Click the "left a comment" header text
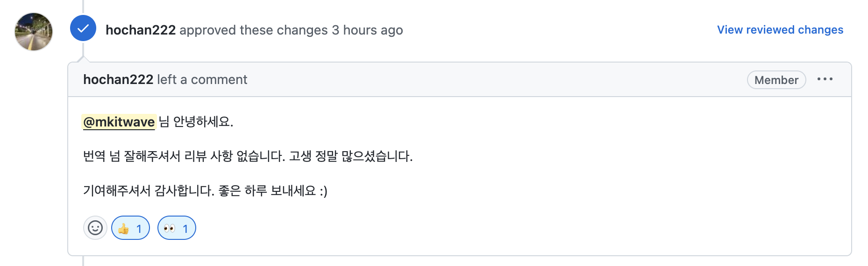 pyautogui.click(x=202, y=80)
